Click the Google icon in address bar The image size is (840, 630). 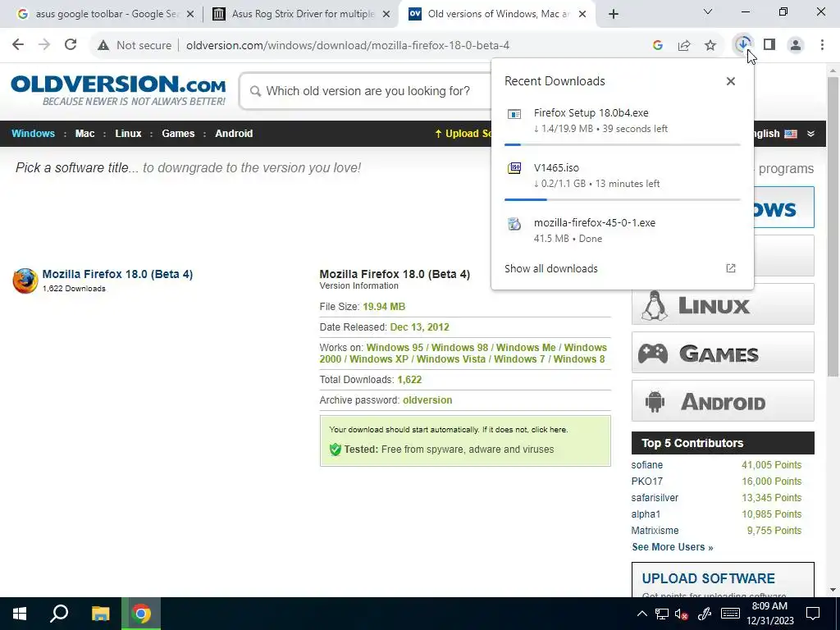pyautogui.click(x=658, y=46)
